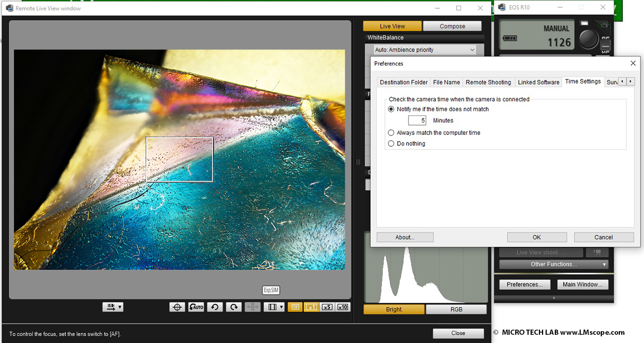Rotate the live view image clockwise
The image size is (644, 343).
tap(233, 307)
